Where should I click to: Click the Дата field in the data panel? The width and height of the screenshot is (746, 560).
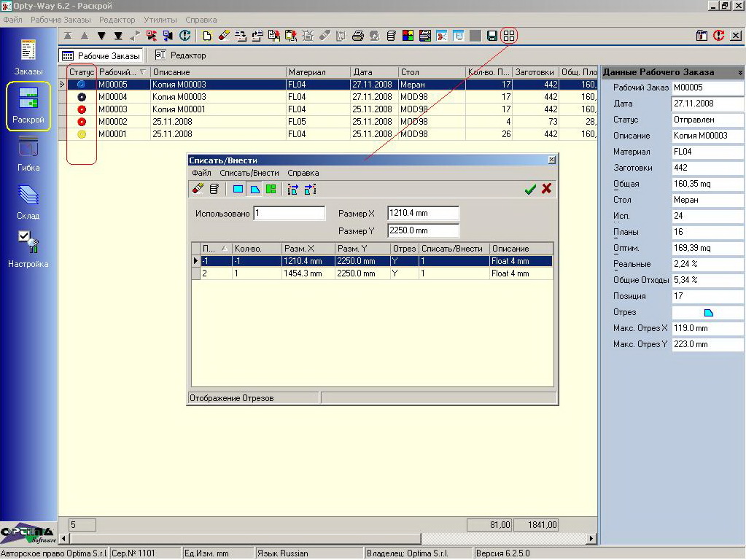(x=707, y=104)
